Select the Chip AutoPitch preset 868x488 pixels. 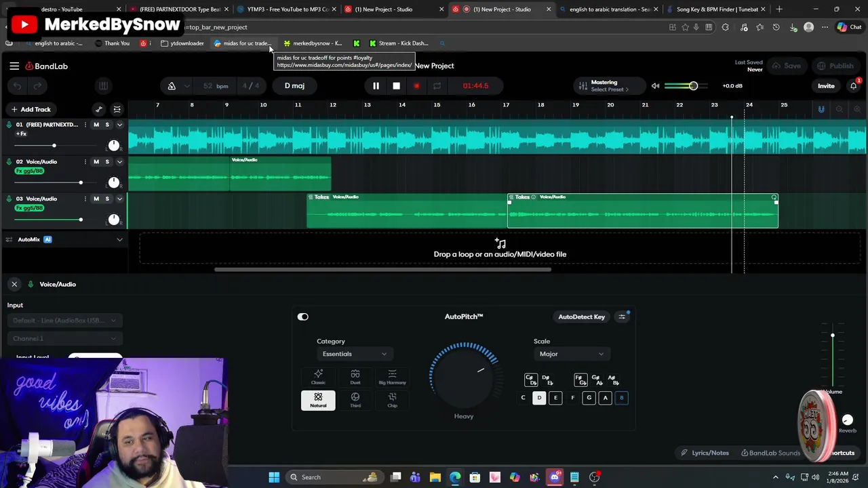[392, 400]
